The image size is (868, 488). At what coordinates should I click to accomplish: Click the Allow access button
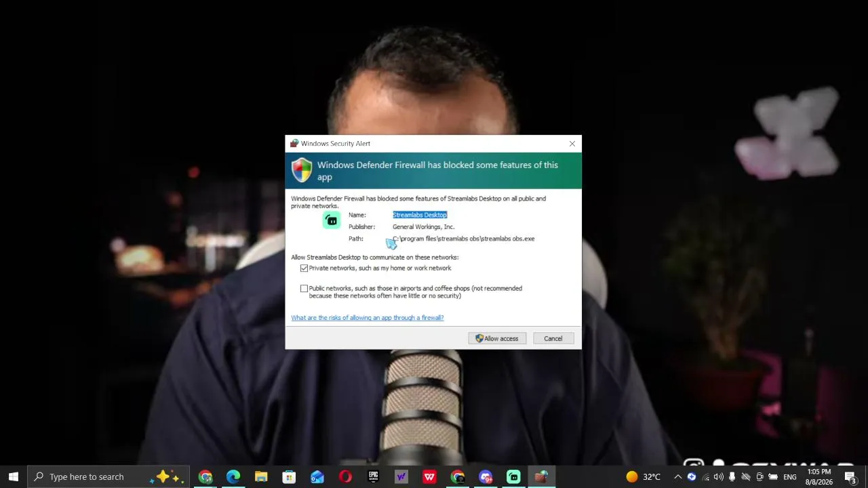click(x=497, y=338)
